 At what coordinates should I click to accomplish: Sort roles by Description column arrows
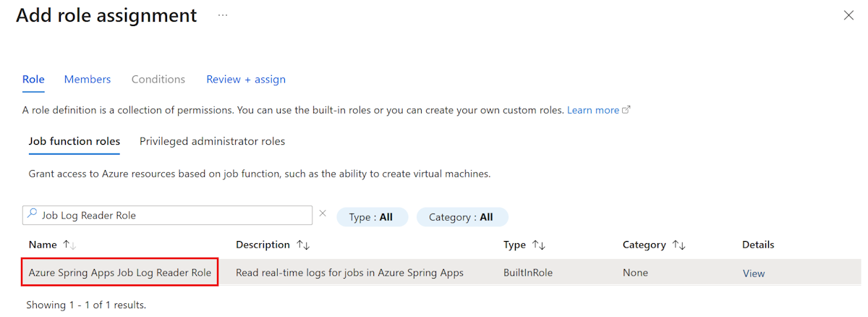303,245
